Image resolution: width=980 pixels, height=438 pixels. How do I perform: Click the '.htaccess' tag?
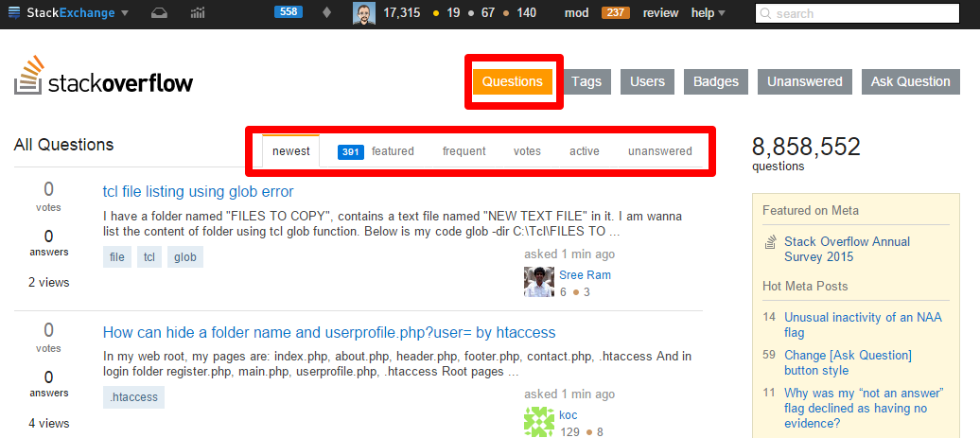click(133, 397)
